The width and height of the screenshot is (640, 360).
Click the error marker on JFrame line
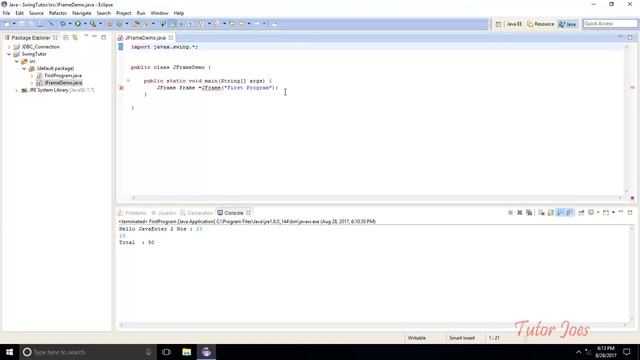click(121, 88)
